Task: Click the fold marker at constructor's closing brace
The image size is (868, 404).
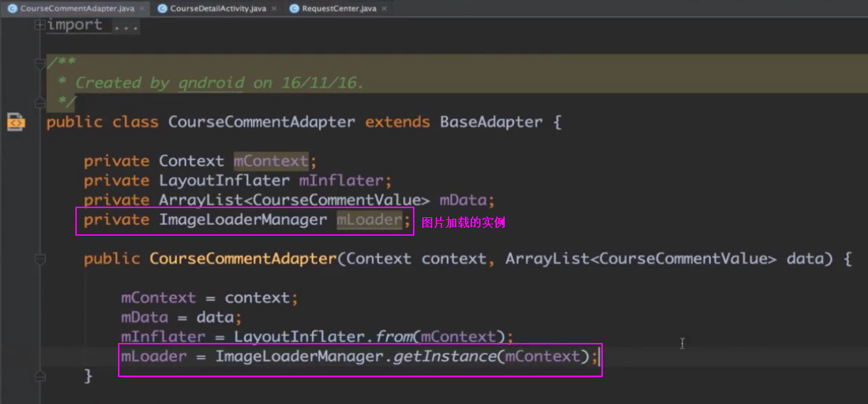Action: 40,376
